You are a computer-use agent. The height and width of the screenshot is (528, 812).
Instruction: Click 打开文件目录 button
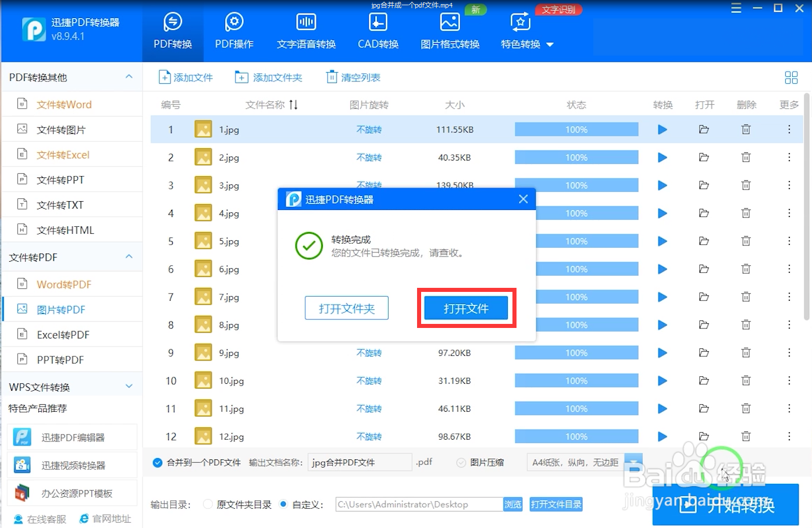(x=556, y=504)
